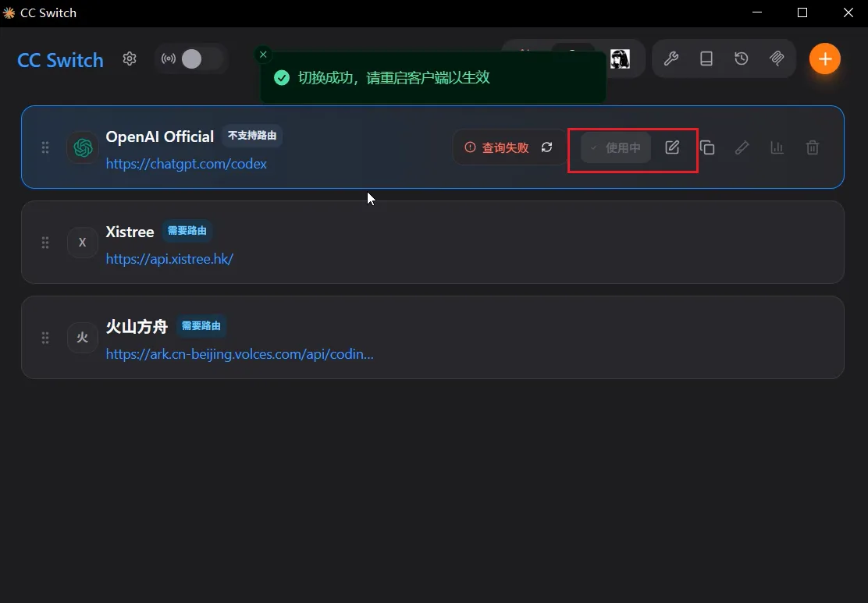The image size is (868, 603).
Task: Click the 火 avatar icon
Action: pyautogui.click(x=83, y=338)
